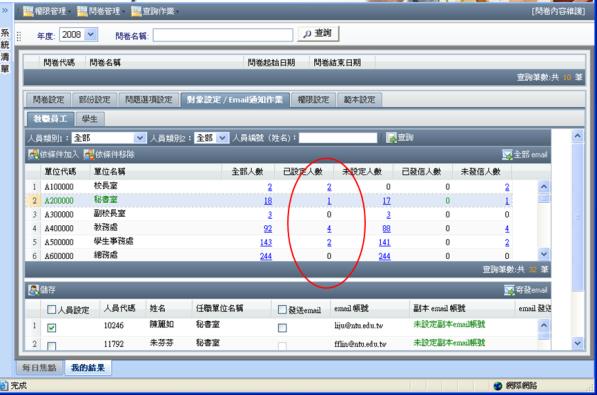This screenshot has width=597, height=395.
Task: Click the unit list scrollbar down arrow
Action: click(x=544, y=254)
